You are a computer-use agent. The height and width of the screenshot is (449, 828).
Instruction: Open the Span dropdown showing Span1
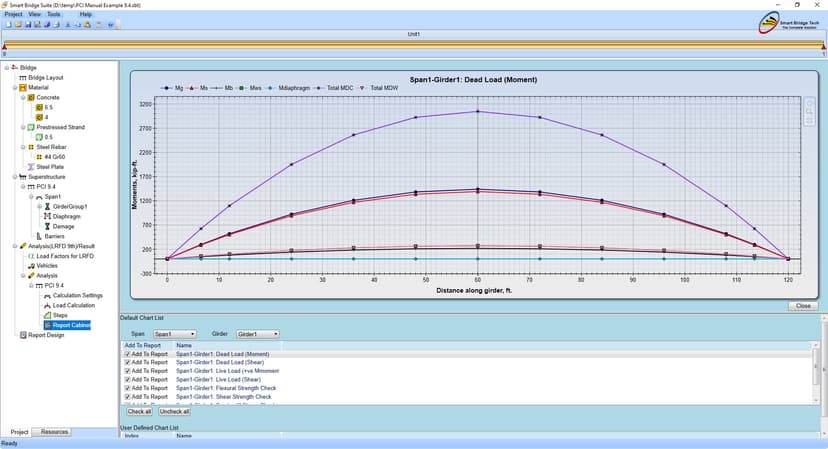pyautogui.click(x=175, y=334)
